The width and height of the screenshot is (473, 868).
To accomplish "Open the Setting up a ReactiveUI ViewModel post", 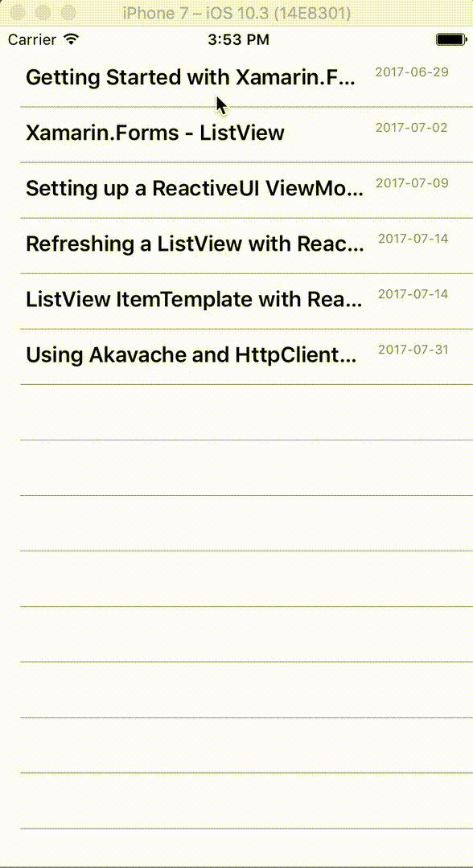I will (x=193, y=188).
